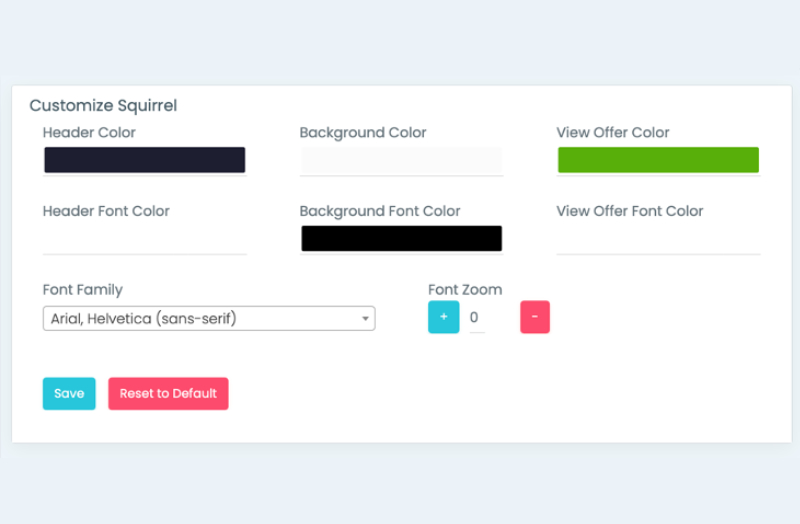Click the Font Zoom label
Viewport: 800px width, 524px height.
click(465, 289)
